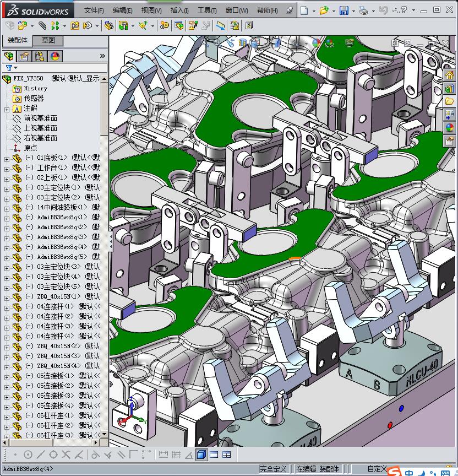458x476 pixels.
Task: Expand the 注解 annotations folder
Action: coord(7,110)
